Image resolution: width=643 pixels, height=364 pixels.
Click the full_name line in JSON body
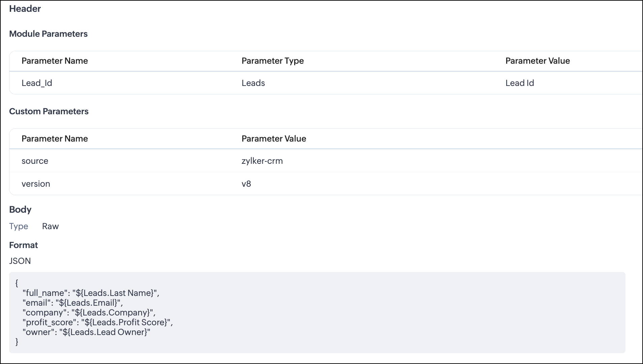pyautogui.click(x=91, y=293)
